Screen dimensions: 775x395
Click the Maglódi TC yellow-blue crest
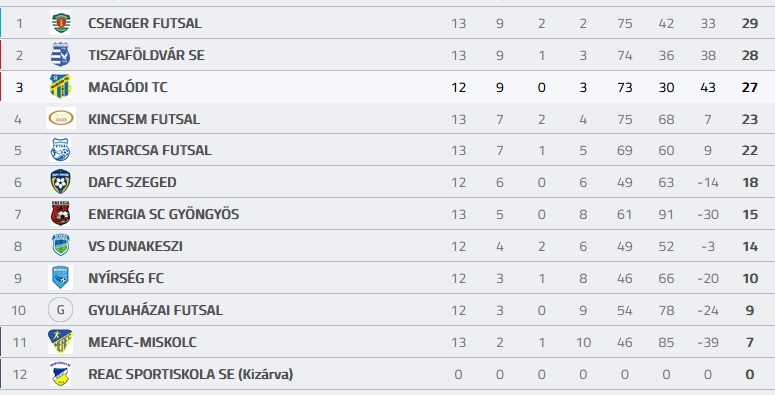pos(60,87)
